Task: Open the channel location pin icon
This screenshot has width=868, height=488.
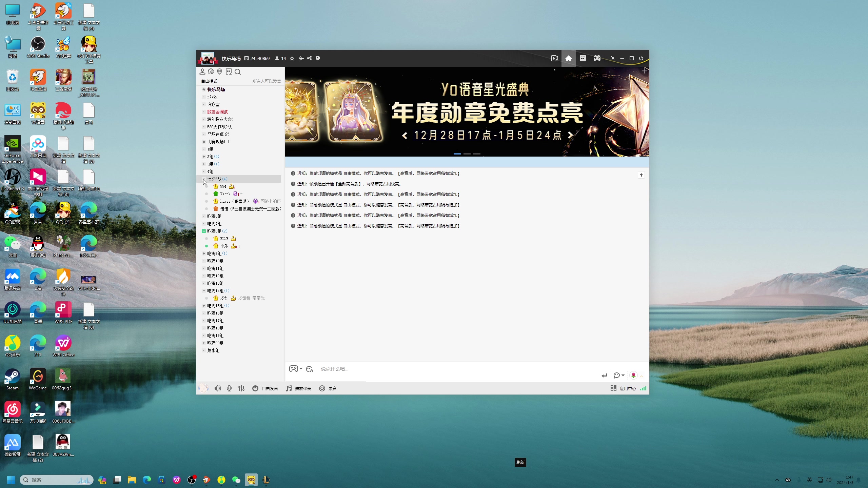Action: pyautogui.click(x=219, y=72)
